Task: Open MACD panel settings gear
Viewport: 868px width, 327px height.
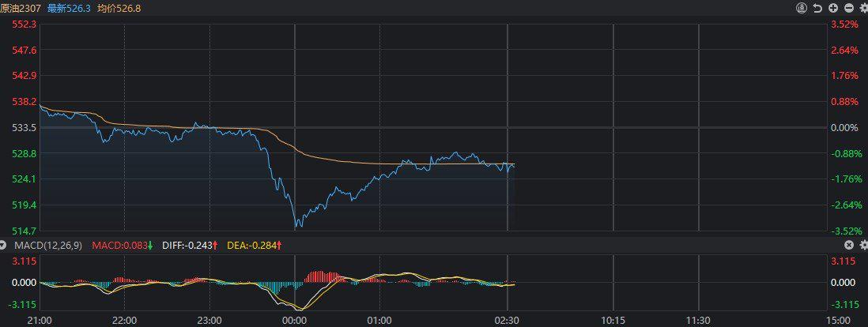Action: [x=861, y=246]
